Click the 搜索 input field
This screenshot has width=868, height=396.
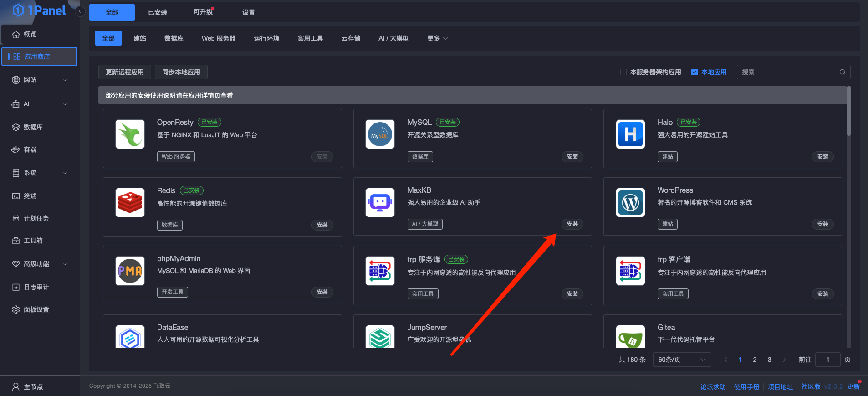pos(793,72)
